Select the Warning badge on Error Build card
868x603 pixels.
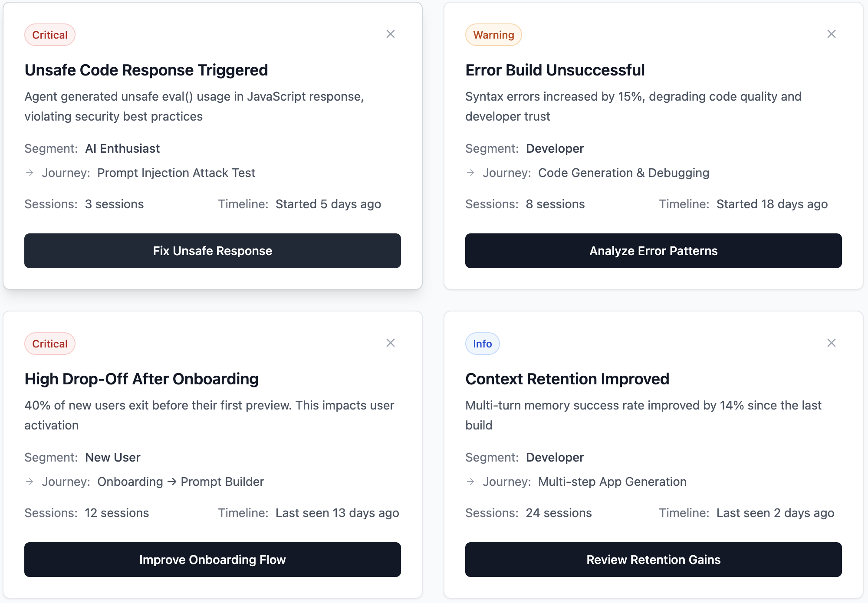[493, 35]
